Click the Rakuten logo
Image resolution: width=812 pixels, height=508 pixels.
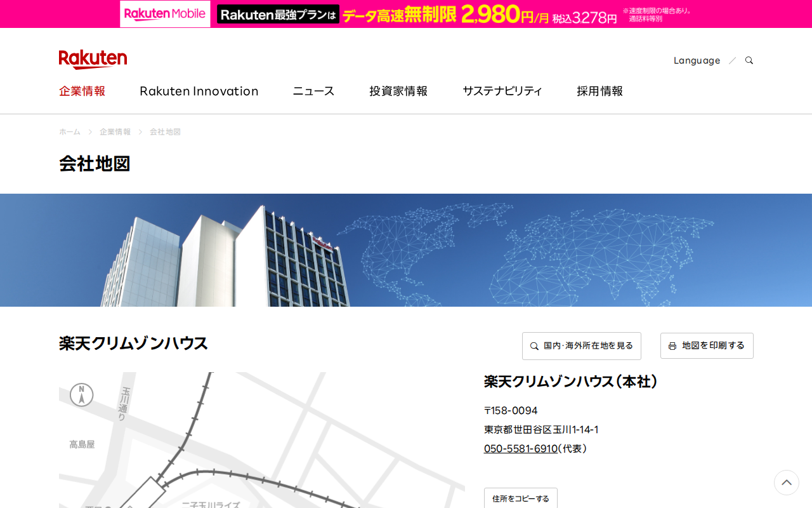click(x=93, y=60)
